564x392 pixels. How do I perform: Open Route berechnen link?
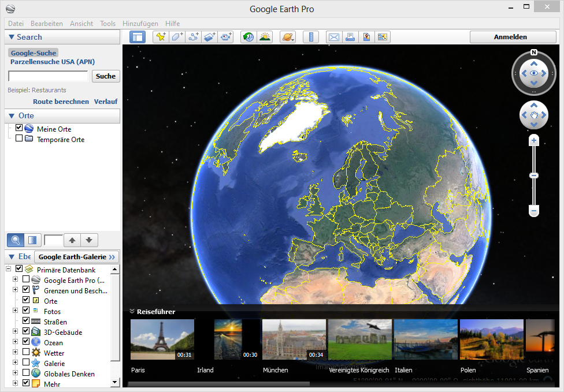click(x=61, y=102)
